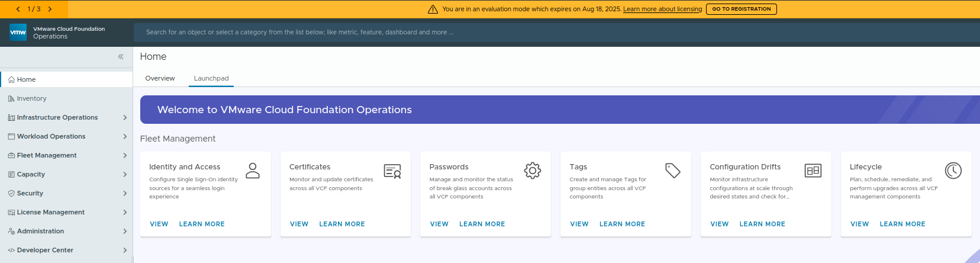Click the Home page heading
The width and height of the screenshot is (980, 263).
[153, 56]
